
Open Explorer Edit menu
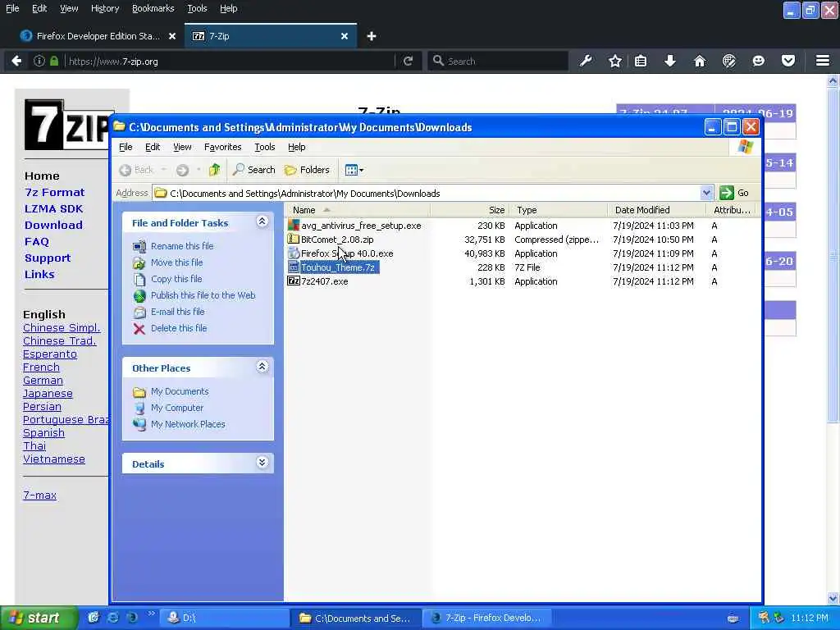153,147
